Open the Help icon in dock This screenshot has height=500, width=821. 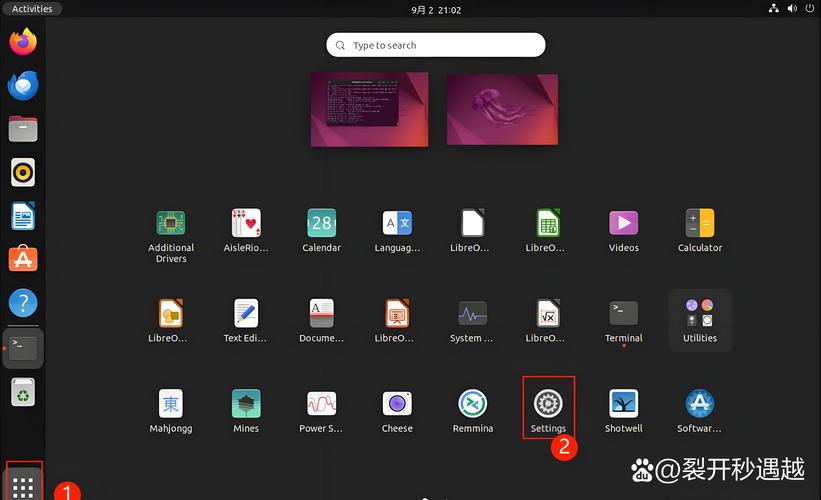pyautogui.click(x=23, y=303)
